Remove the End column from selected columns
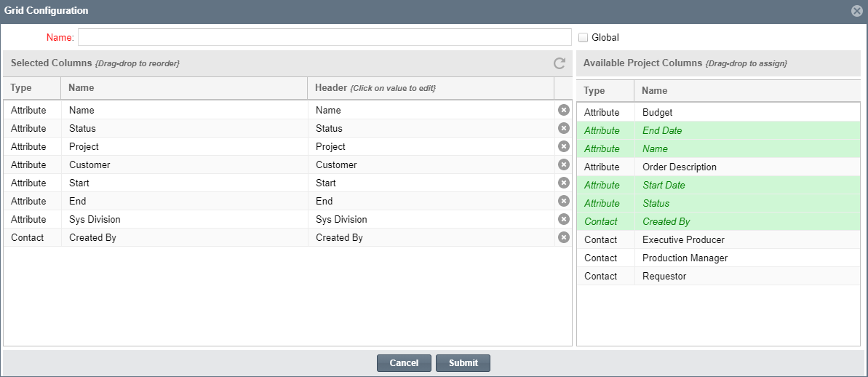The height and width of the screenshot is (377, 868). pyautogui.click(x=564, y=202)
